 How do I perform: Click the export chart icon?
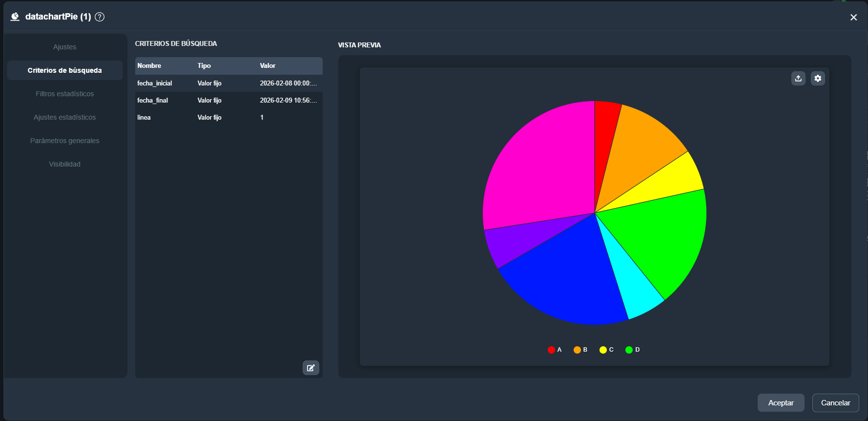798,78
